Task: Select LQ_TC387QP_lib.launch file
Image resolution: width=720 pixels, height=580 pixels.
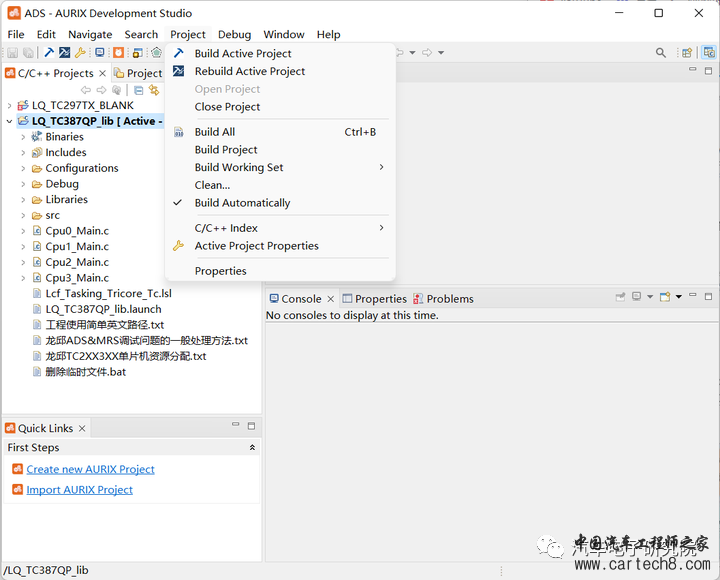Action: pos(103,309)
